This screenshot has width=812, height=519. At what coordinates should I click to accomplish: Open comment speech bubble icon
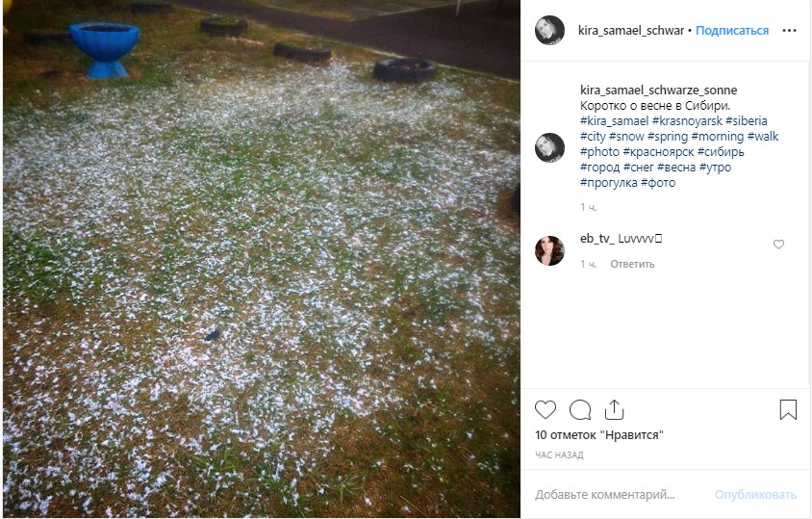(580, 410)
